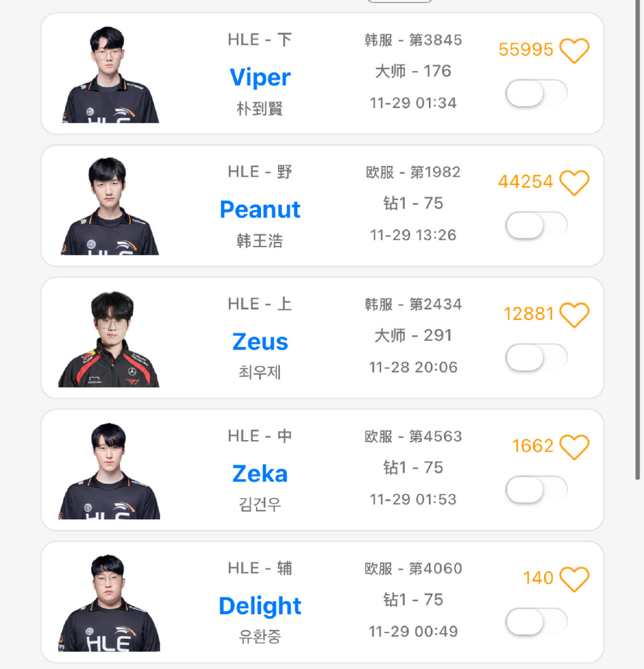Click the Zeka player name

tap(260, 473)
